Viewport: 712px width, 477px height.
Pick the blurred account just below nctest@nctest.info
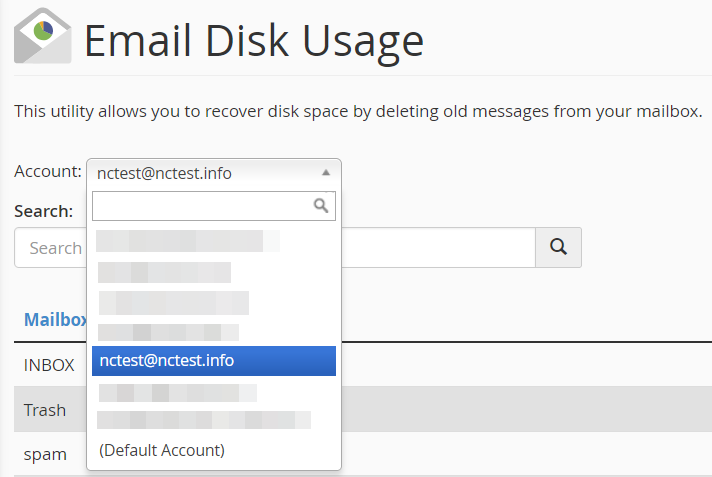click(x=178, y=393)
